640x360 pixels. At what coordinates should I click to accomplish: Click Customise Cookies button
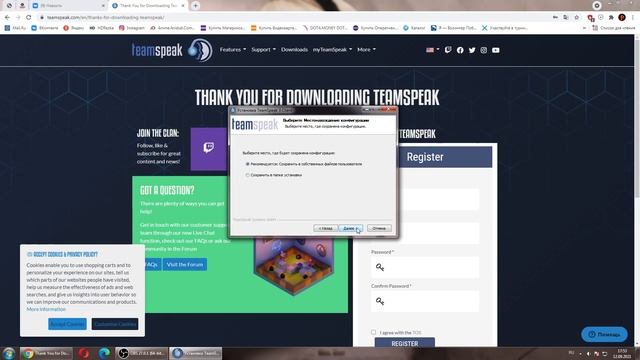[115, 324]
